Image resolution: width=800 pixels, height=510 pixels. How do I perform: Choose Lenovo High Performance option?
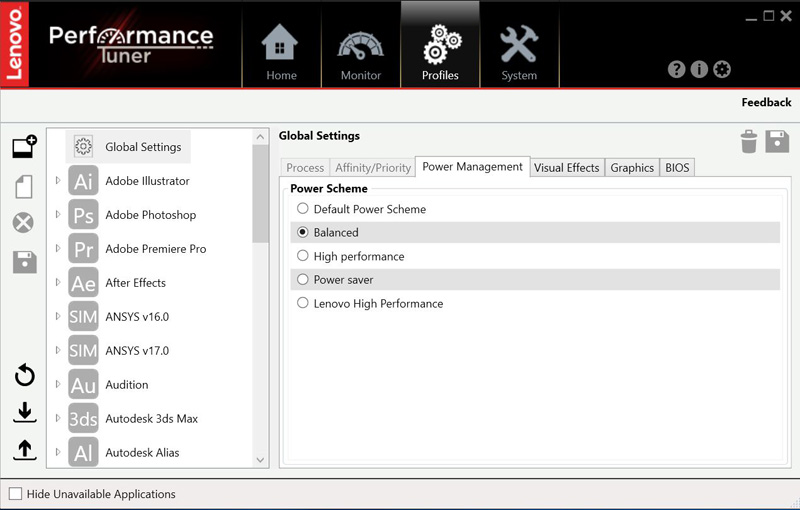(303, 303)
